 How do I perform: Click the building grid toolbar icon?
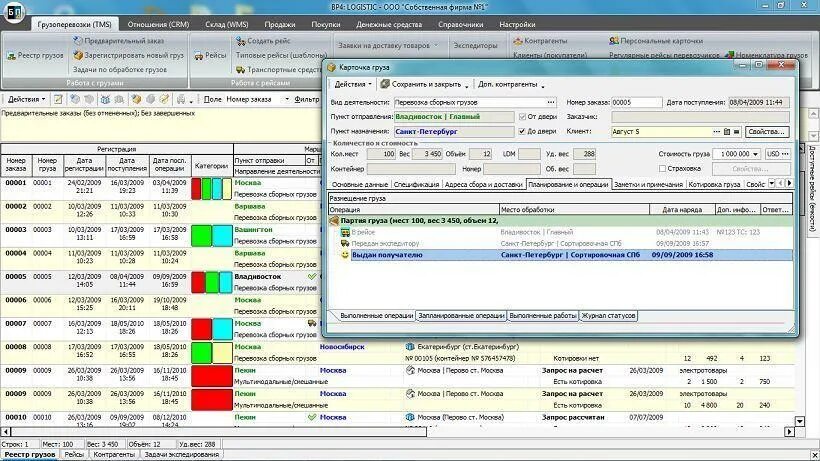(106, 99)
